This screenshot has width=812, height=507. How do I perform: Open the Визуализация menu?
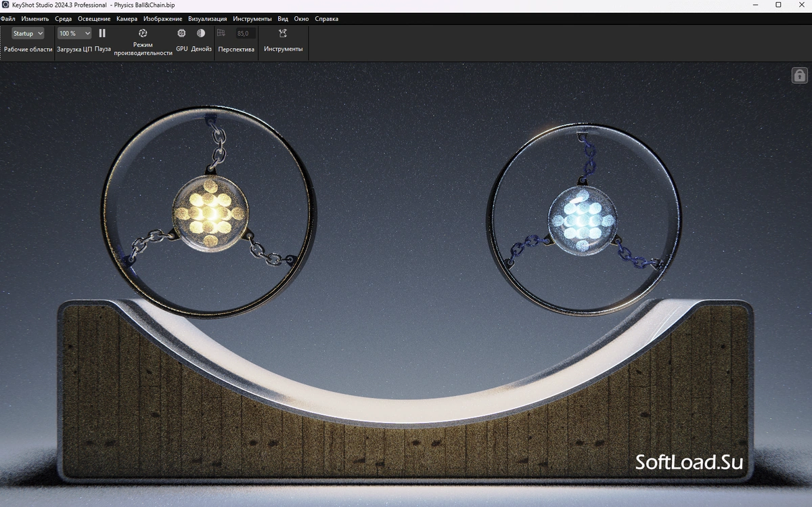pyautogui.click(x=208, y=19)
